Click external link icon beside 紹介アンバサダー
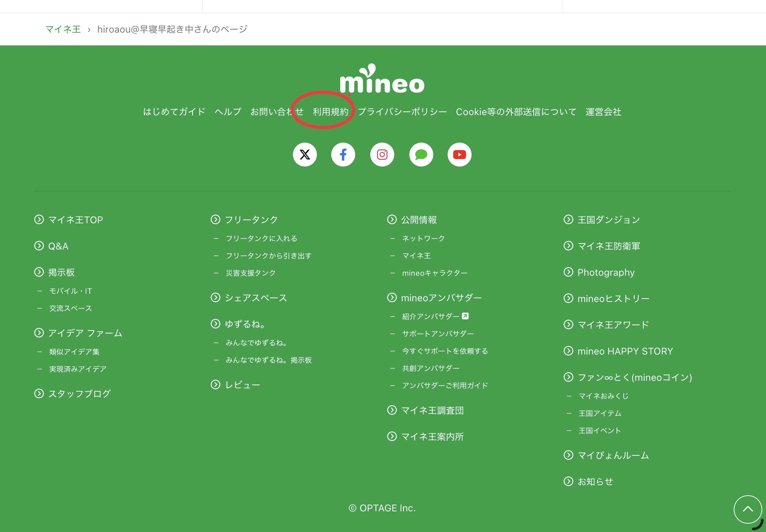 465,316
